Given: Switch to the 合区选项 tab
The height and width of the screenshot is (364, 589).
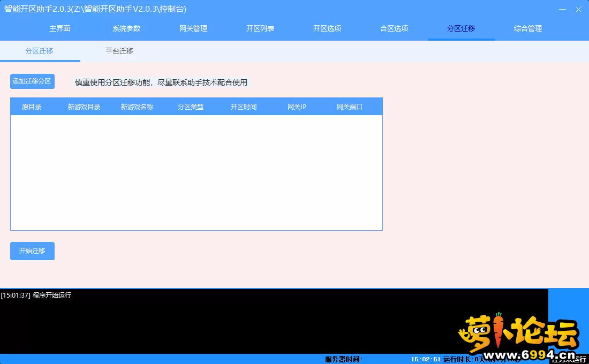Looking at the screenshot, I should pos(394,29).
